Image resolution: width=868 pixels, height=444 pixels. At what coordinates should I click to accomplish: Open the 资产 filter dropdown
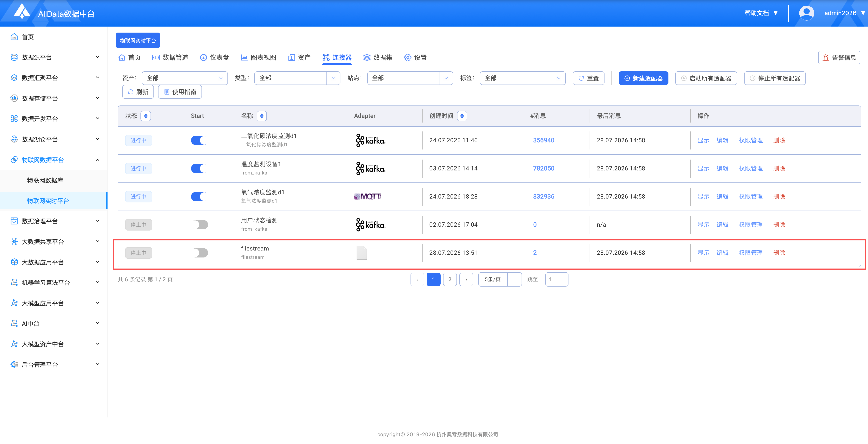(x=185, y=78)
